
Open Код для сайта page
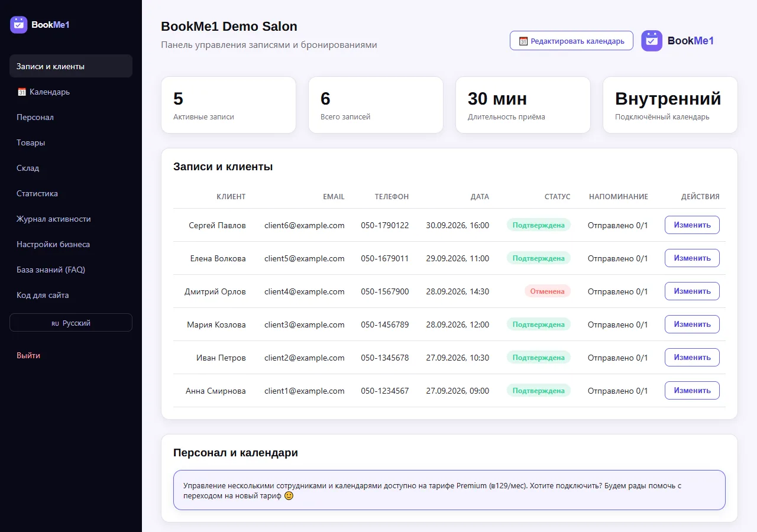click(71, 295)
